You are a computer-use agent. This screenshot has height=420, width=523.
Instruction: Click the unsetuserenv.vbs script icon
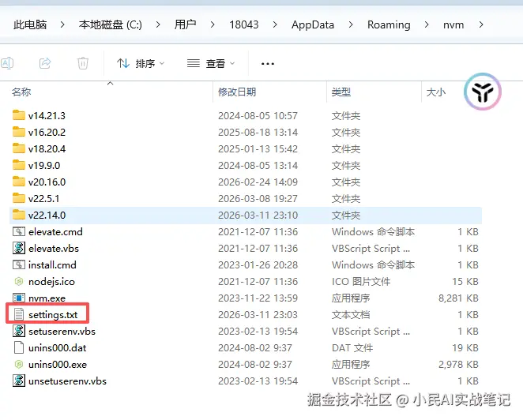click(19, 381)
